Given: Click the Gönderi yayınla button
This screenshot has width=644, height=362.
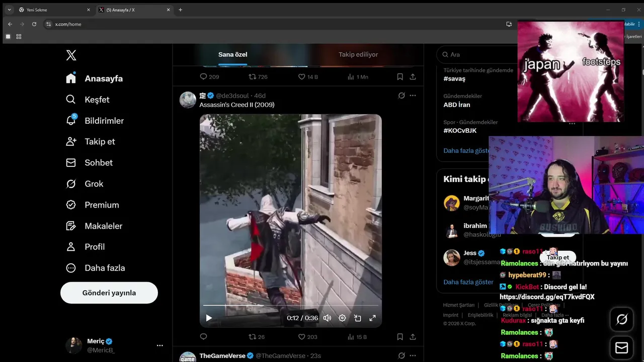Looking at the screenshot, I should pos(109,293).
